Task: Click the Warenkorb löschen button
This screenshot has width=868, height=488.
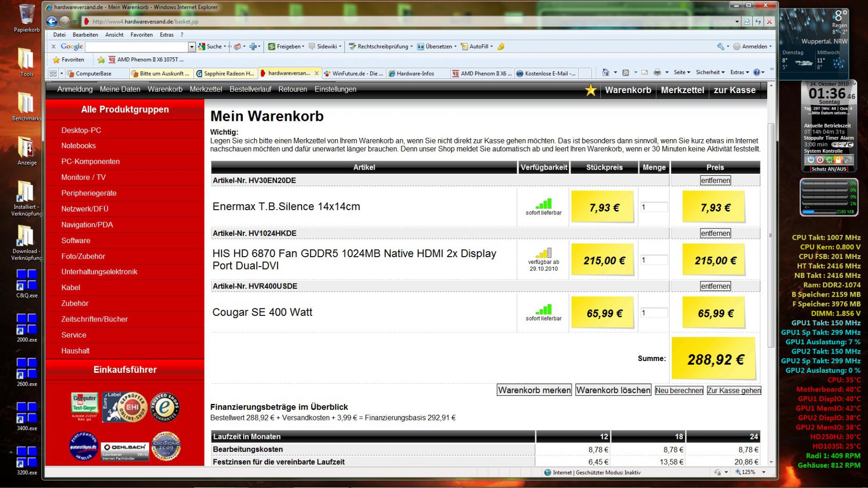Action: pos(613,390)
